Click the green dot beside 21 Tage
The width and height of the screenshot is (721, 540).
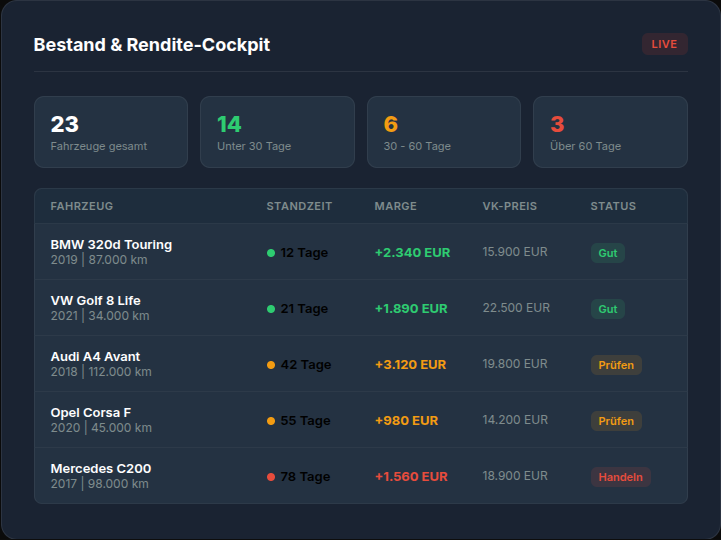271,309
